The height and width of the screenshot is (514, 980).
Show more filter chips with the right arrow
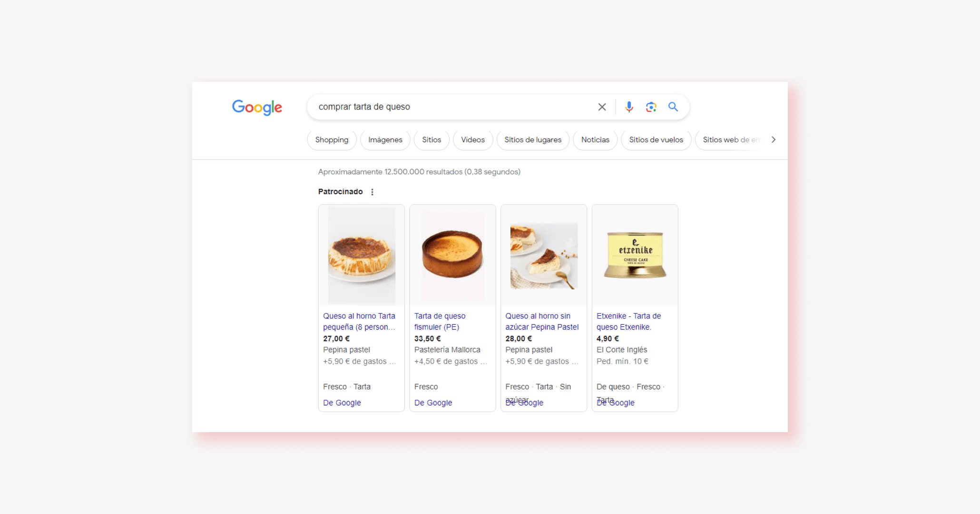pos(773,139)
